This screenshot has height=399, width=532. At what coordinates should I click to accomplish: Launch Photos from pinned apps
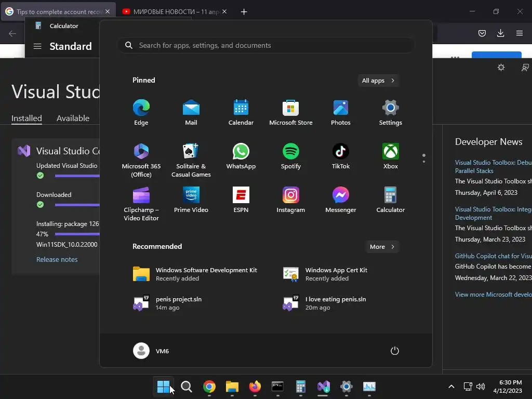(x=341, y=113)
